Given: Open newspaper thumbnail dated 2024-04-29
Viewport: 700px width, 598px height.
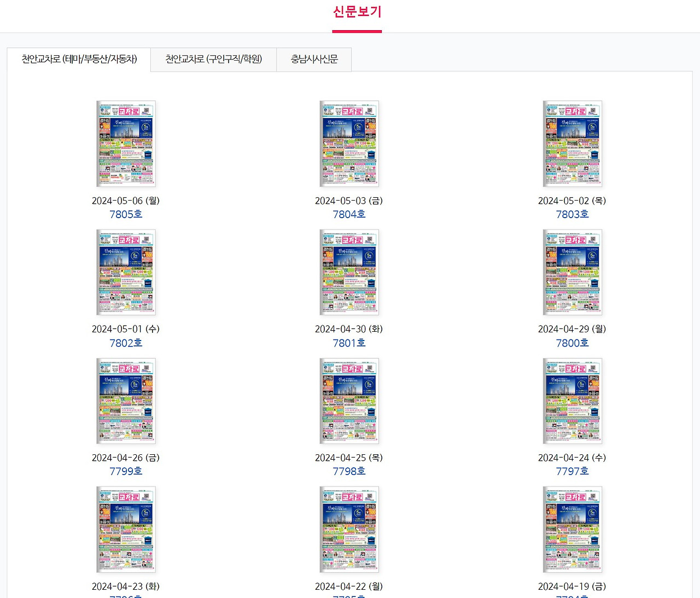Looking at the screenshot, I should (x=572, y=272).
